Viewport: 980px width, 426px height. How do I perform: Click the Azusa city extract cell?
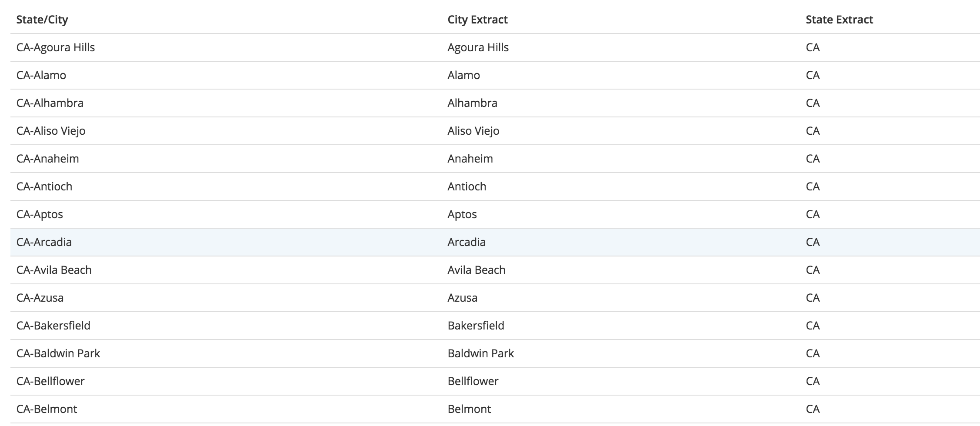click(x=462, y=298)
